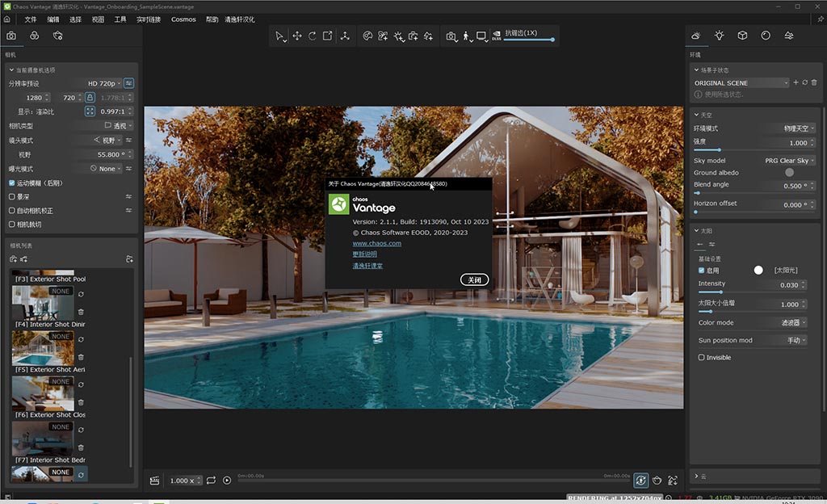Close the About dialog with 关闭

tap(474, 280)
